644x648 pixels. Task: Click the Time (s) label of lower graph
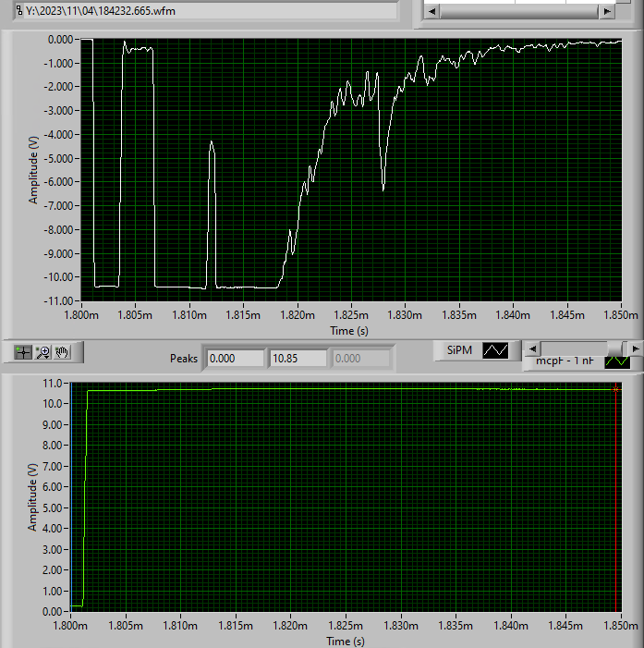coord(346,642)
